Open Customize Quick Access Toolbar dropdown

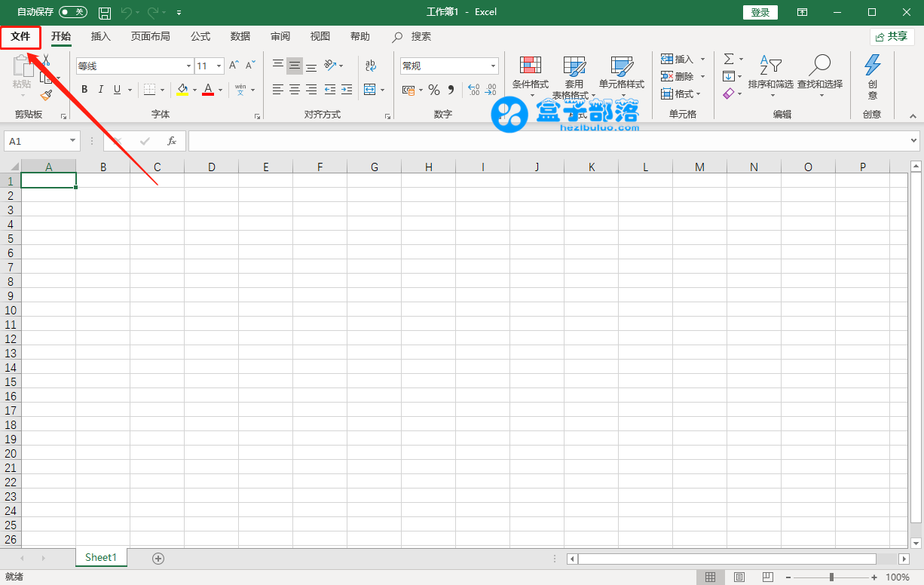coord(179,13)
